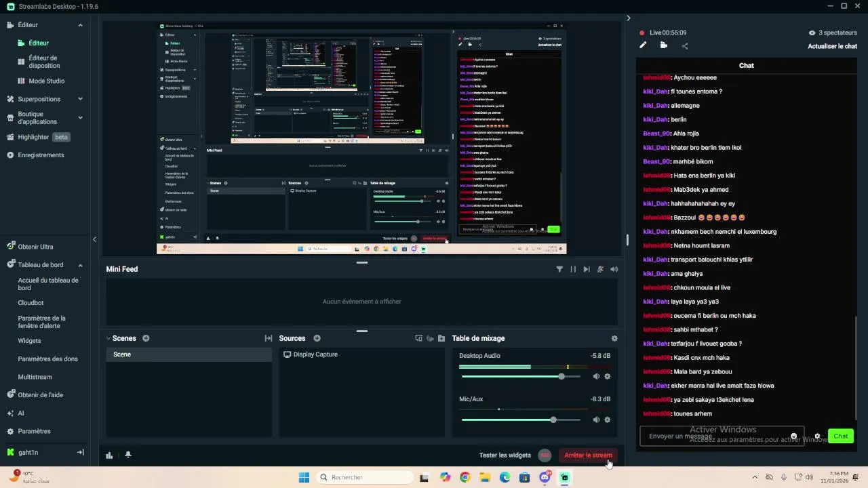Screen dimensions: 868x488
Task: Open Cloudbot from dashboard menu
Action: pos(31,303)
